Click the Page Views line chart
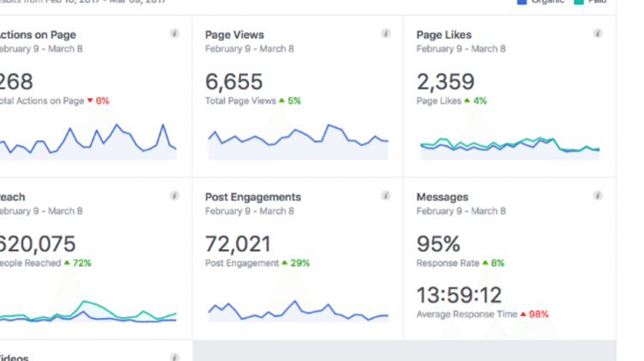 coord(298,142)
